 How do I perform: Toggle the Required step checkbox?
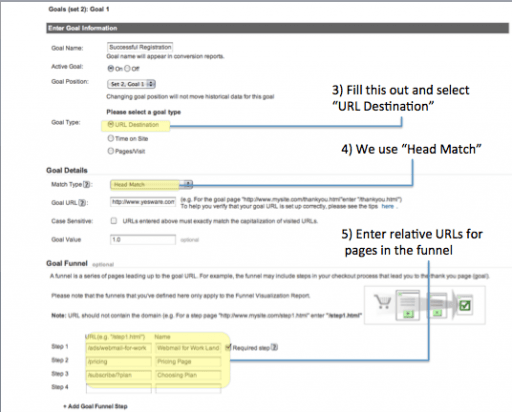(x=228, y=348)
